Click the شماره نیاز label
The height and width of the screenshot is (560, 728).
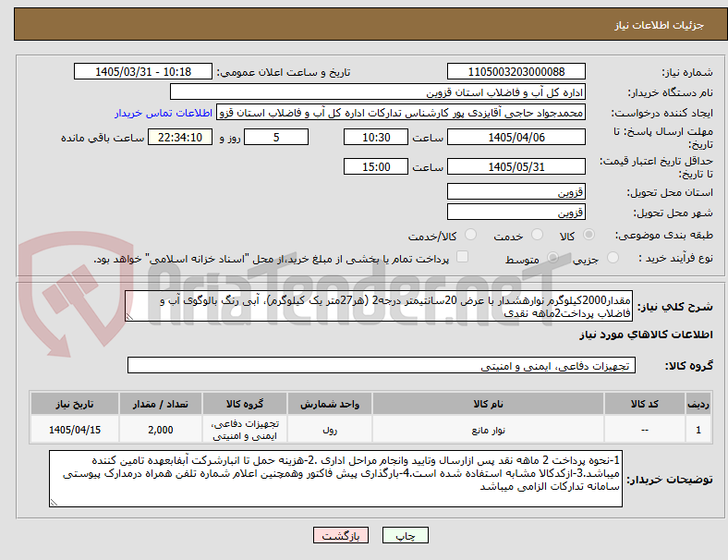pos(687,72)
